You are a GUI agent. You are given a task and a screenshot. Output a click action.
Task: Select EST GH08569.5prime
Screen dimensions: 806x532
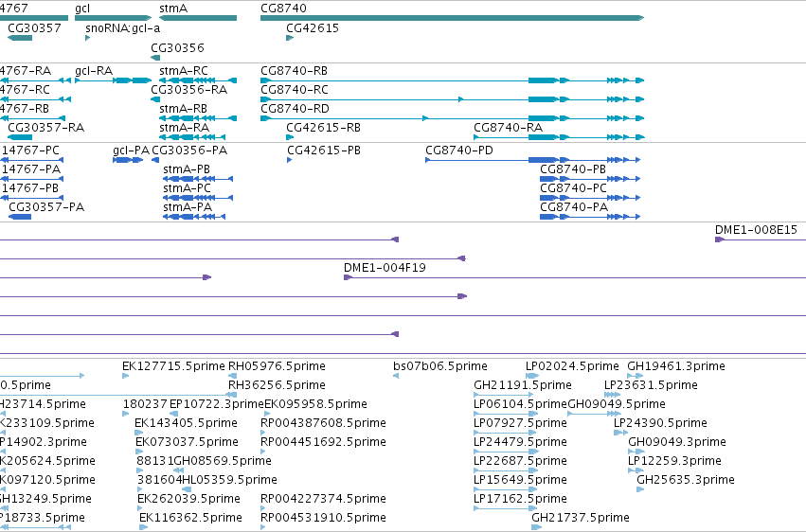click(x=179, y=470)
